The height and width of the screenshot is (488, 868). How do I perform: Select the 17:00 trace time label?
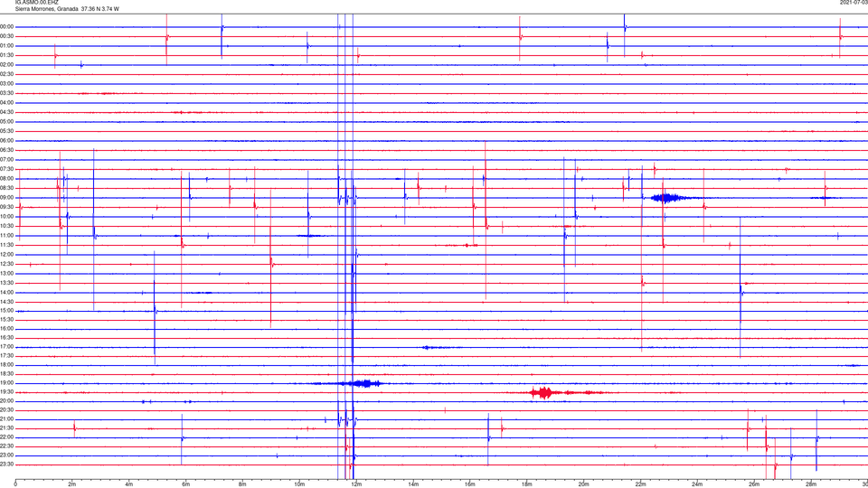tap(7, 347)
